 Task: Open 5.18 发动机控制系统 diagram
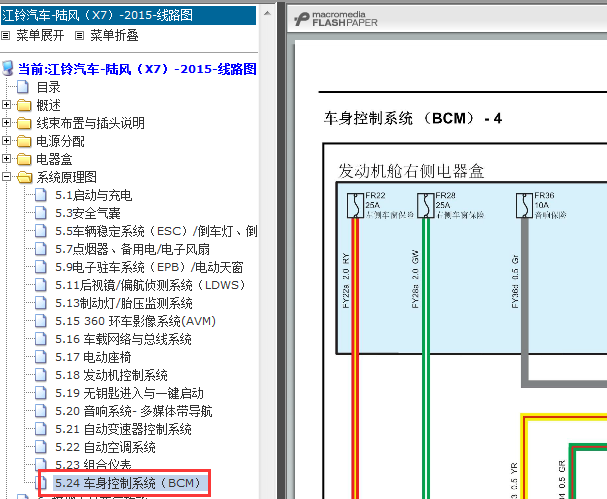click(x=111, y=375)
